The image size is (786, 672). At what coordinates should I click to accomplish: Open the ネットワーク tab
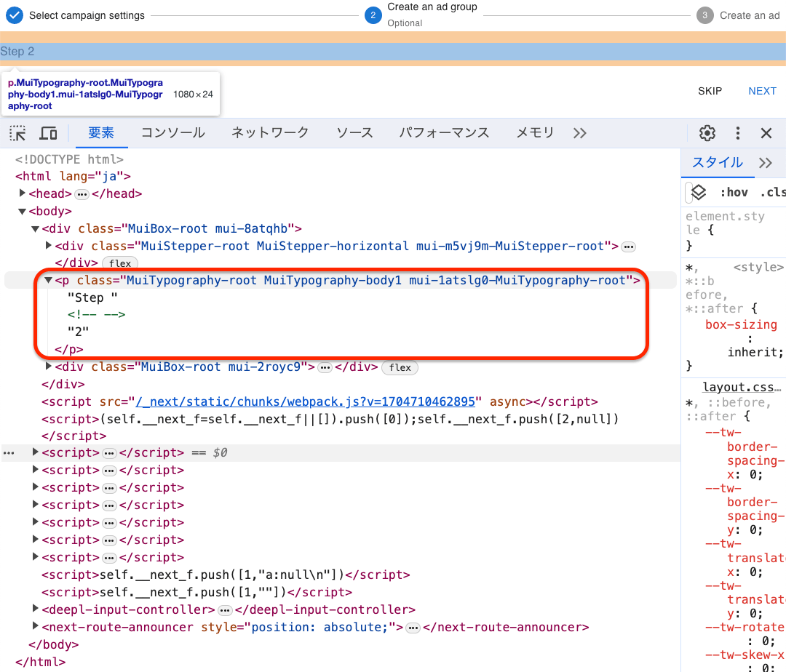(x=270, y=132)
